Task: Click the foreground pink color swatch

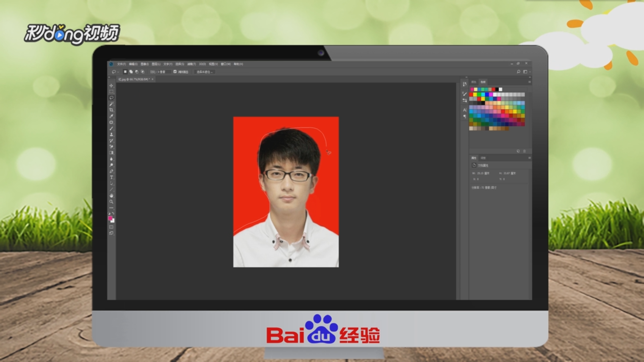Action: pyautogui.click(x=110, y=218)
